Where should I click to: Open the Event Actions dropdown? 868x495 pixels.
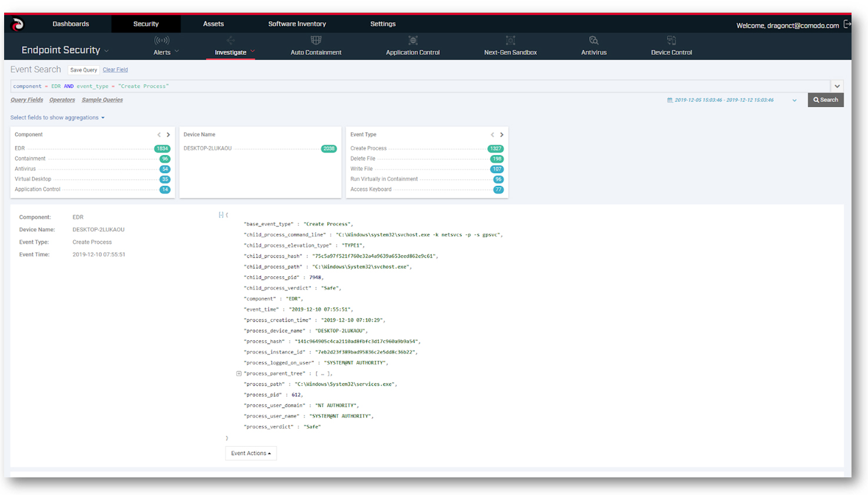click(x=251, y=453)
